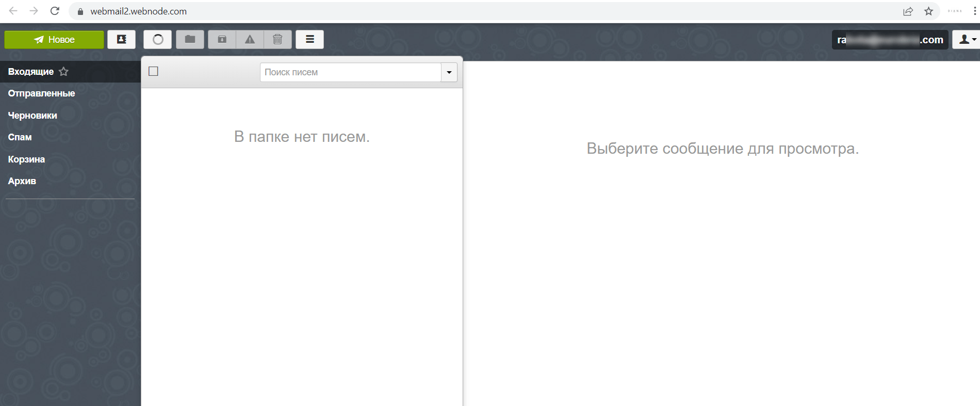Open the user account dropdown icon
Image resolution: width=980 pixels, height=406 pixels.
point(967,40)
